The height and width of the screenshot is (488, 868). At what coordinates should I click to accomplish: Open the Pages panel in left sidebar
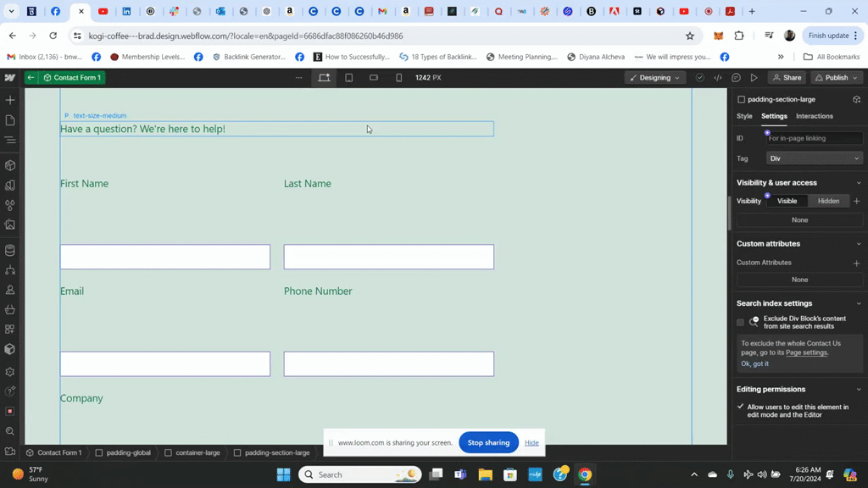10,120
